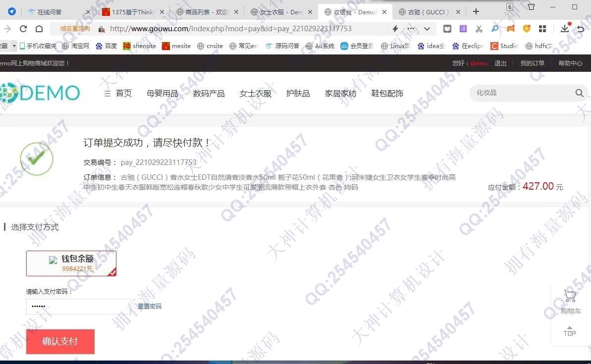
Task: Open the Studio bookmark
Action: click(504, 46)
